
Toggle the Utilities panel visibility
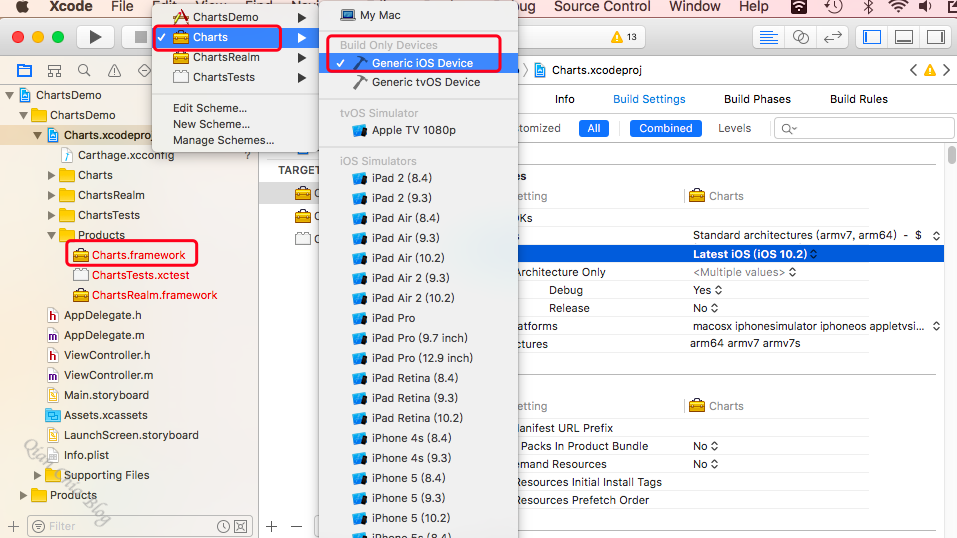pos(936,37)
